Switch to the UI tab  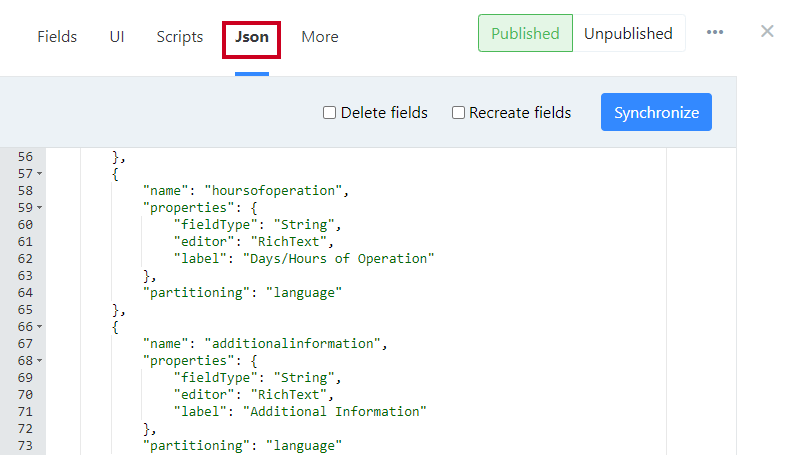117,37
